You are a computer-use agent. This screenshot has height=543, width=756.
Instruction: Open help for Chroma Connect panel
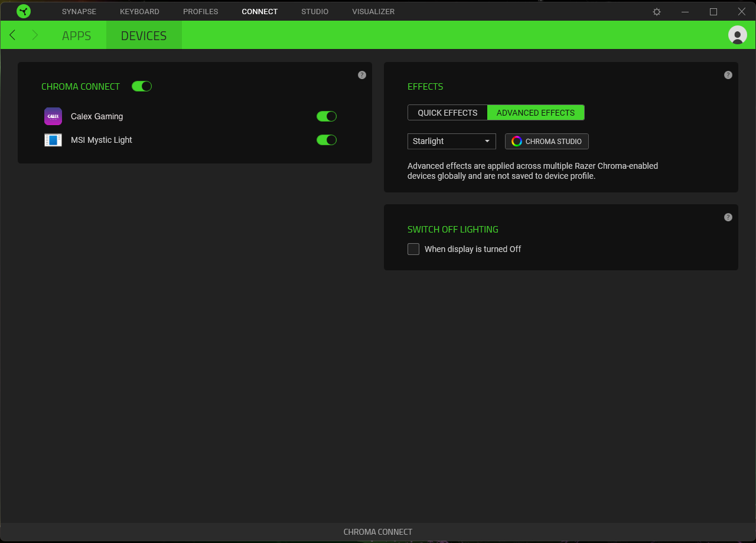coord(362,75)
